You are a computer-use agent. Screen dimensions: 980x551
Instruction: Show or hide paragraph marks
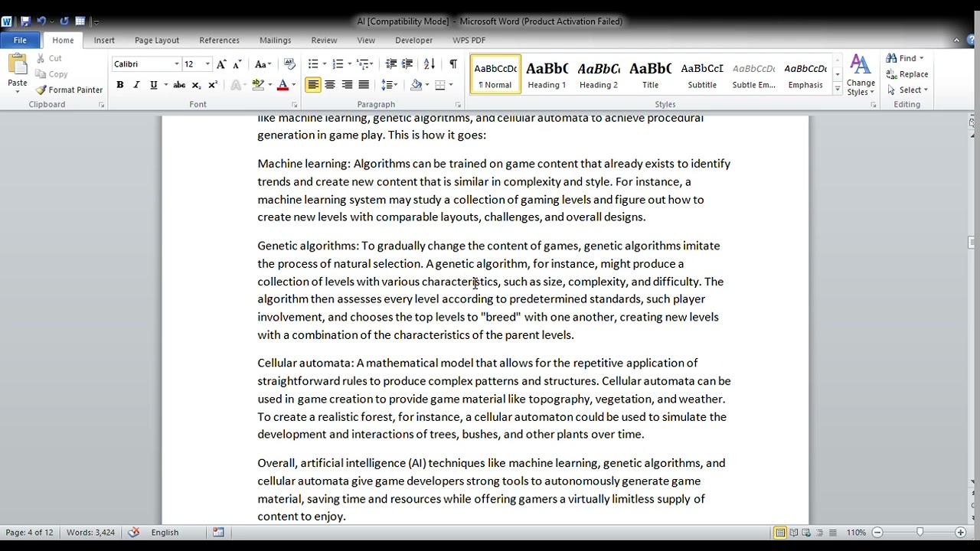(x=453, y=64)
